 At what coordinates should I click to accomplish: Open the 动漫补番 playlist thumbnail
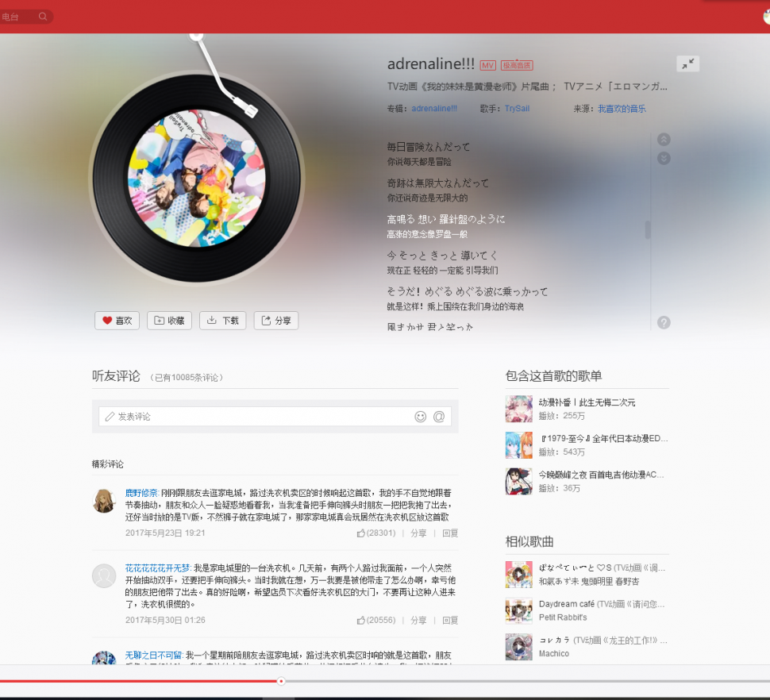pos(518,409)
